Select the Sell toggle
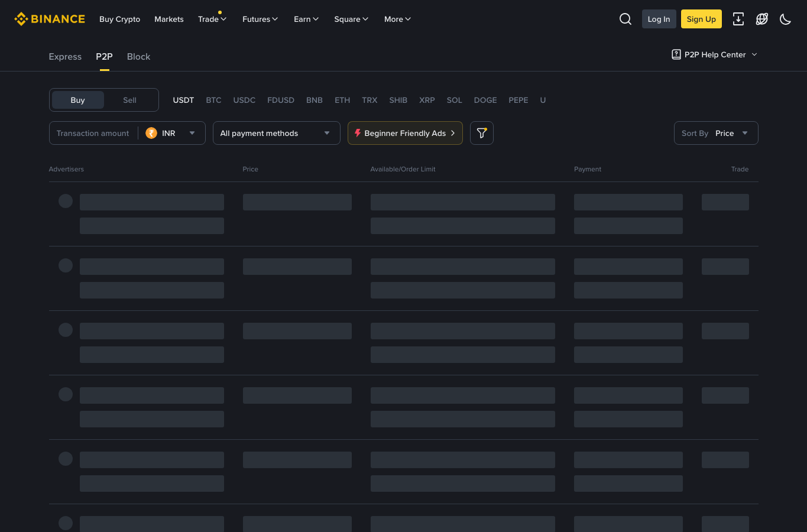Screen dimensions: 807x532 click(130, 100)
